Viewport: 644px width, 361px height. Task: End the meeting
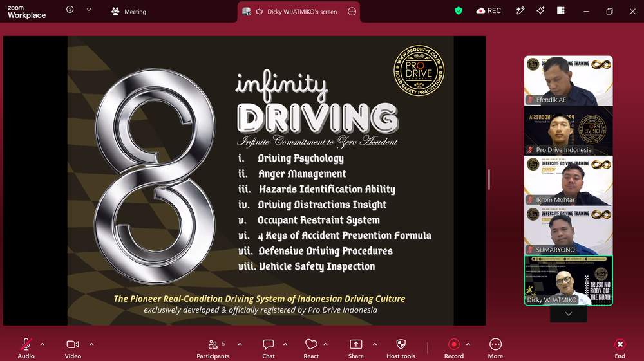pyautogui.click(x=620, y=349)
